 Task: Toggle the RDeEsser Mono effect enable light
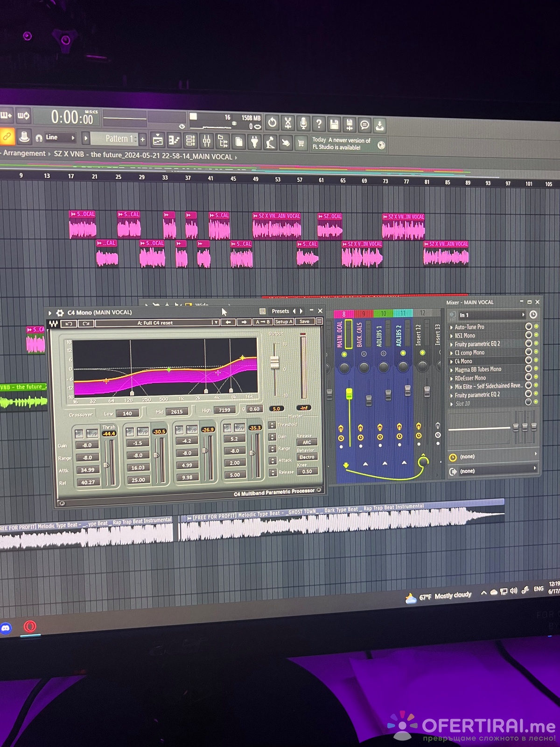coord(536,377)
